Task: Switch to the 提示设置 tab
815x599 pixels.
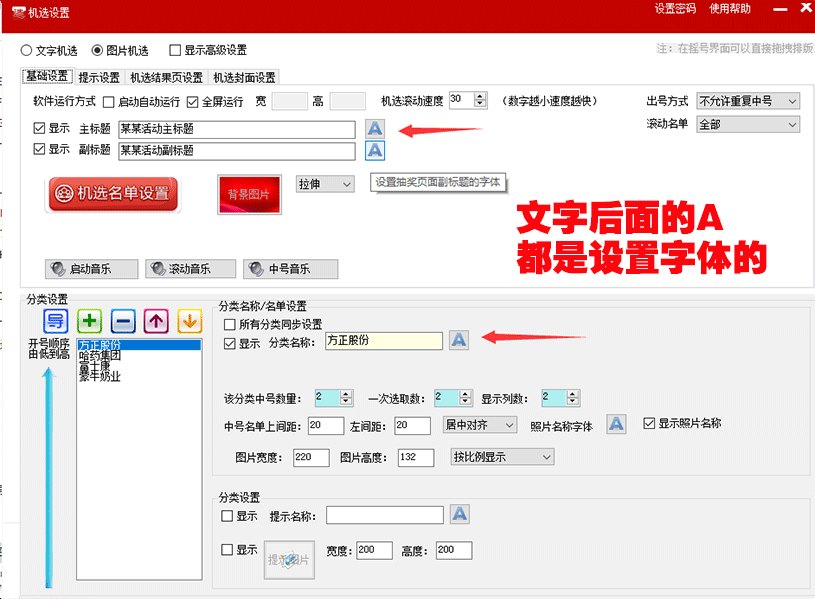Action: tap(99, 77)
